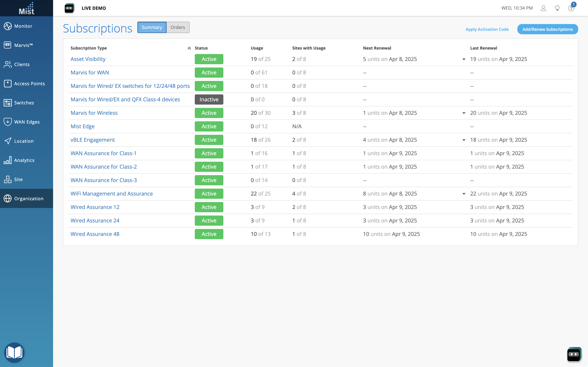This screenshot has height=367, width=588.
Task: Switch to the Orders tab
Action: pyautogui.click(x=178, y=28)
